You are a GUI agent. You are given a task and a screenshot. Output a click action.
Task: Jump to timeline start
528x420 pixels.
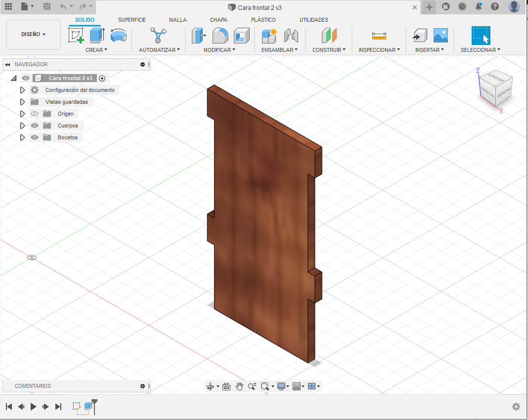9,407
